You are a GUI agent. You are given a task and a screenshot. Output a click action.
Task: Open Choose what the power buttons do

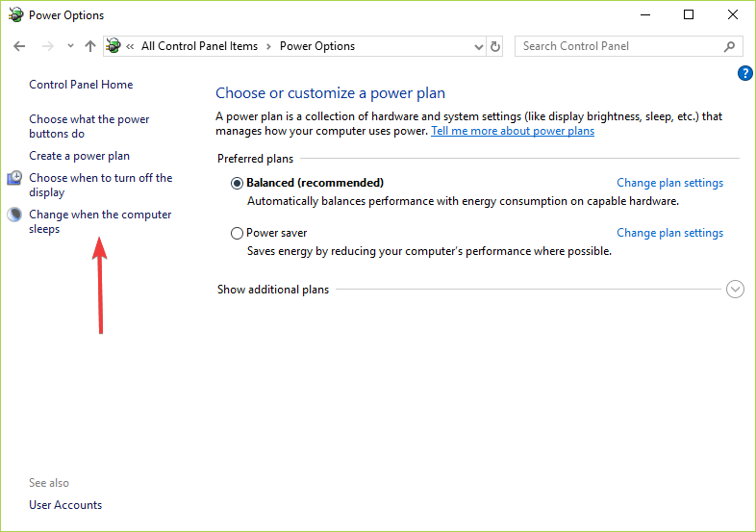pyautogui.click(x=89, y=126)
